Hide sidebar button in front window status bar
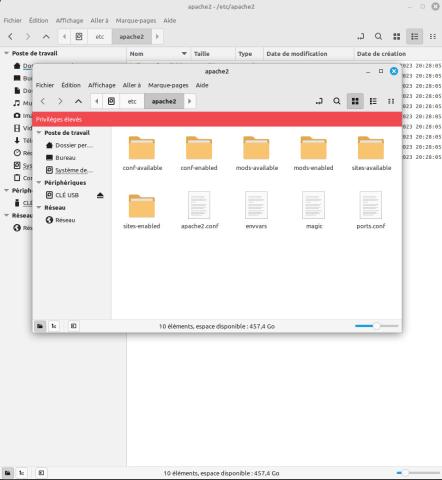 [x=73, y=326]
